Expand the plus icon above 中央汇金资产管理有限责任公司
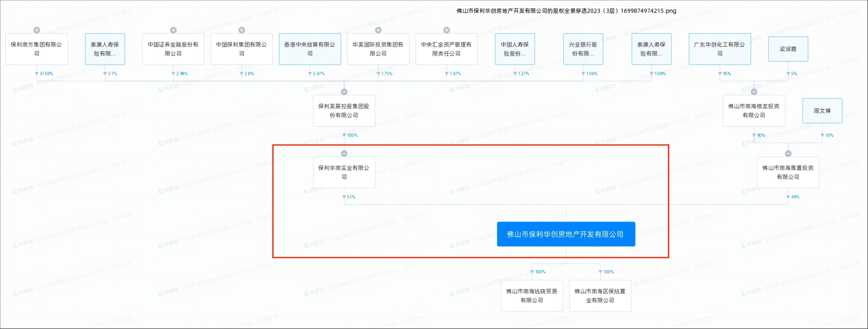Viewport: 868px width, 329px height. pyautogui.click(x=447, y=30)
